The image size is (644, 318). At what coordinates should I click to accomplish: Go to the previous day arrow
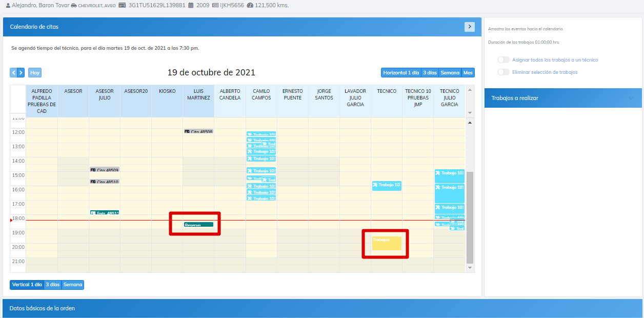pos(14,73)
